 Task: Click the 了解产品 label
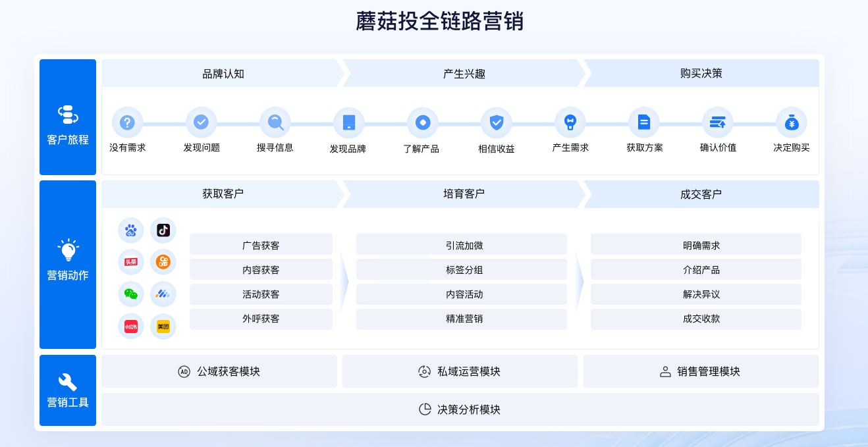pos(421,149)
